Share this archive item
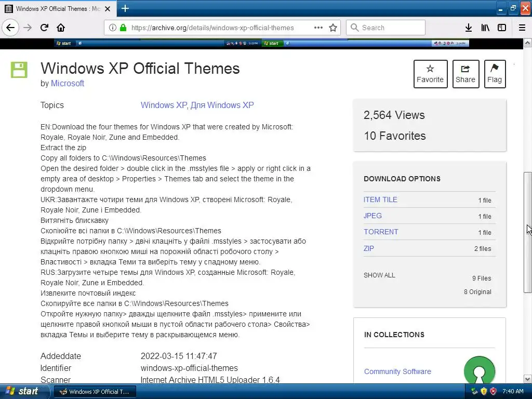Viewport: 532px width, 399px height. click(465, 74)
